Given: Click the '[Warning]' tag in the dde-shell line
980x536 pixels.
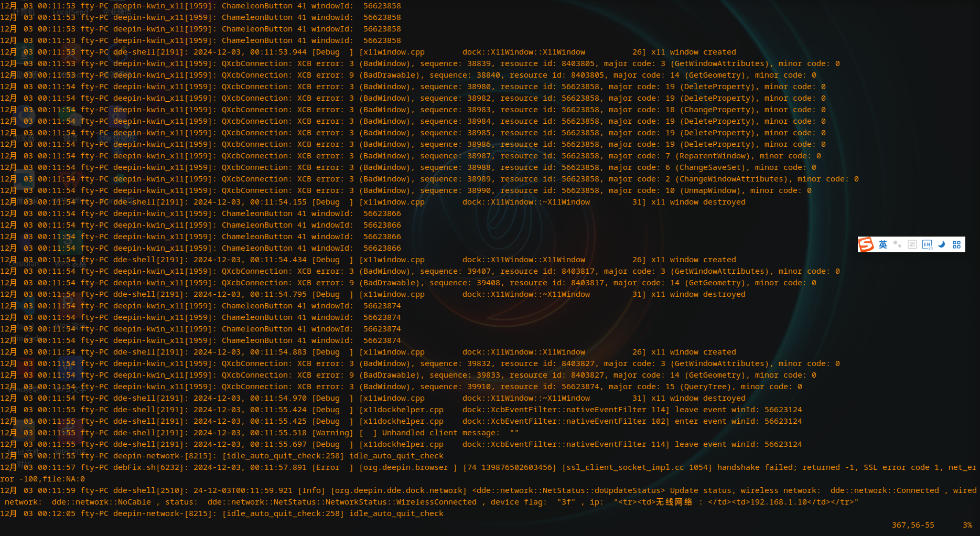Looking at the screenshot, I should click(332, 433).
